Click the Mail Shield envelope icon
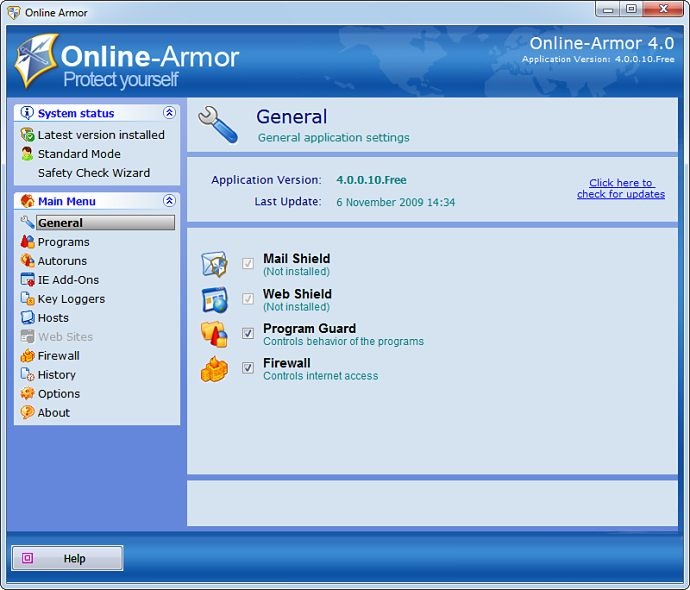This screenshot has height=590, width=690. (215, 265)
